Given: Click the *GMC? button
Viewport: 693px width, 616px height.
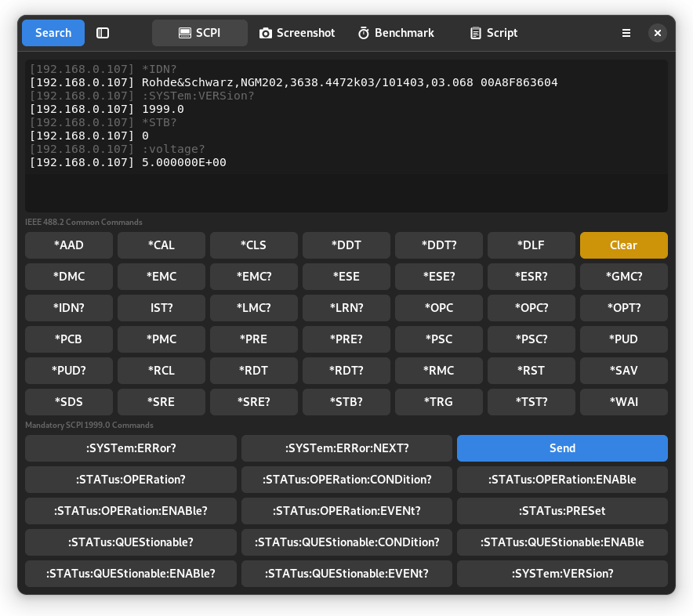Looking at the screenshot, I should (623, 277).
